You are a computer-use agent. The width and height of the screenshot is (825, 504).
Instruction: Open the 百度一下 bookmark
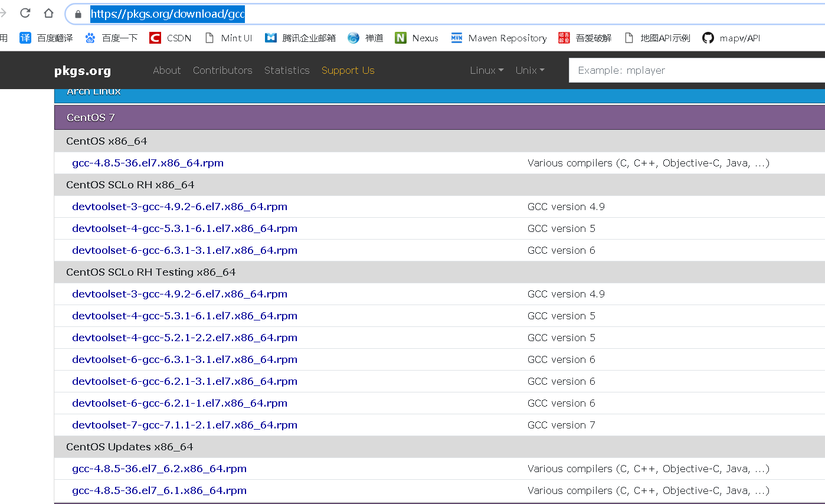(x=111, y=38)
